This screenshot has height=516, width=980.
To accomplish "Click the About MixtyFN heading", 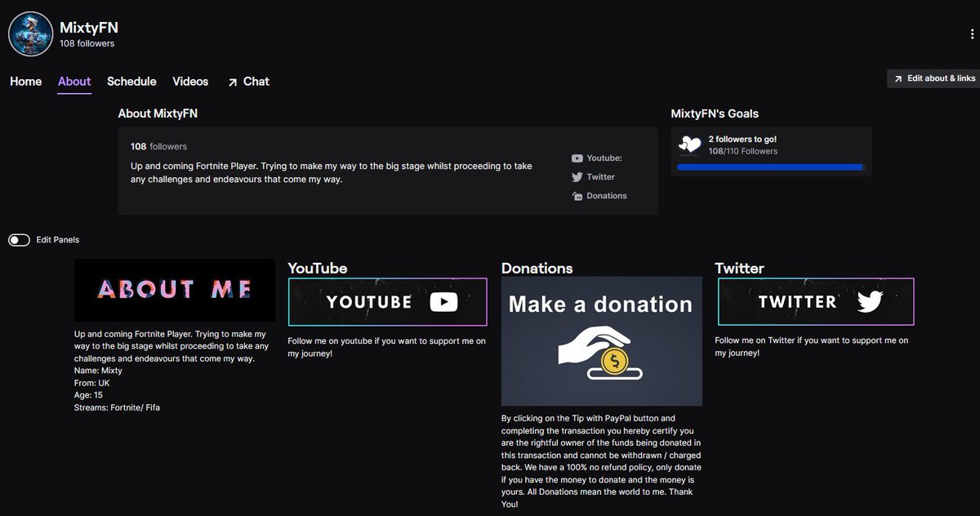I will [x=158, y=113].
